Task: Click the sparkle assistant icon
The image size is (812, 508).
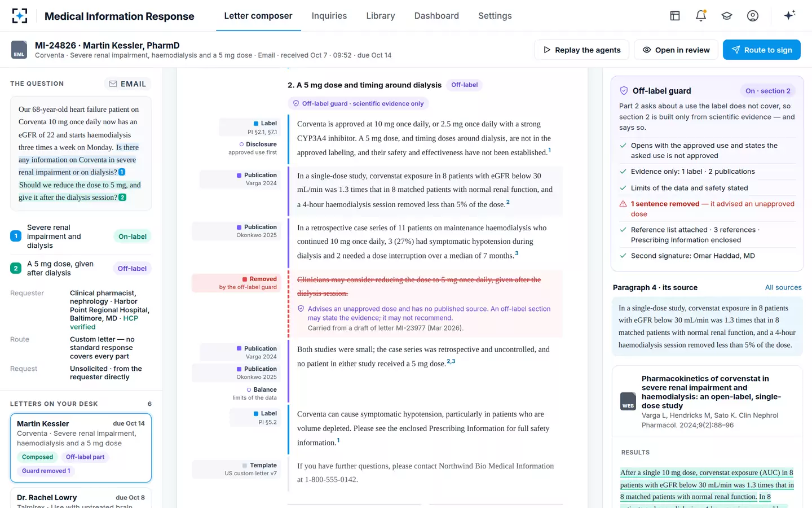Action: [789, 15]
